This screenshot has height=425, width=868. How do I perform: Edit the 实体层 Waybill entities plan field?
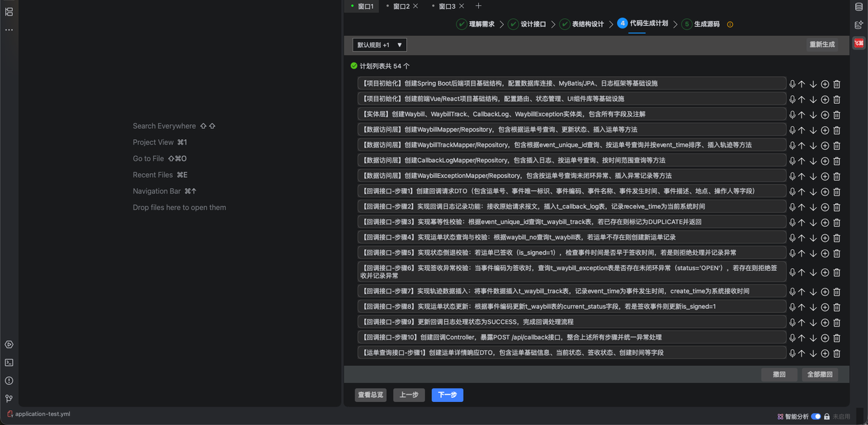coord(572,114)
